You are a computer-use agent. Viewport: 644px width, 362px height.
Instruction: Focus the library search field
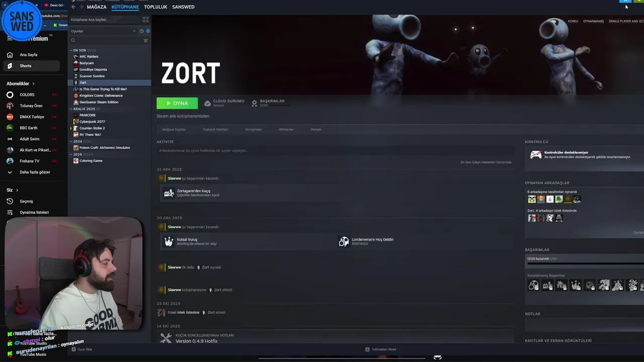tap(106, 40)
